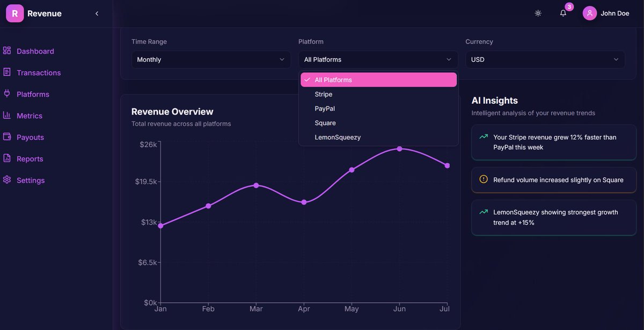Toggle light theme with the sun icon

pos(538,13)
